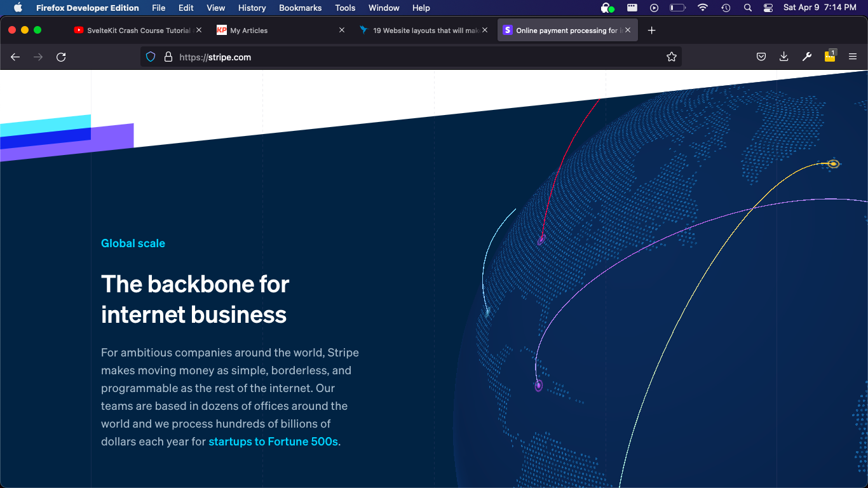Open the Tools menu

[345, 8]
